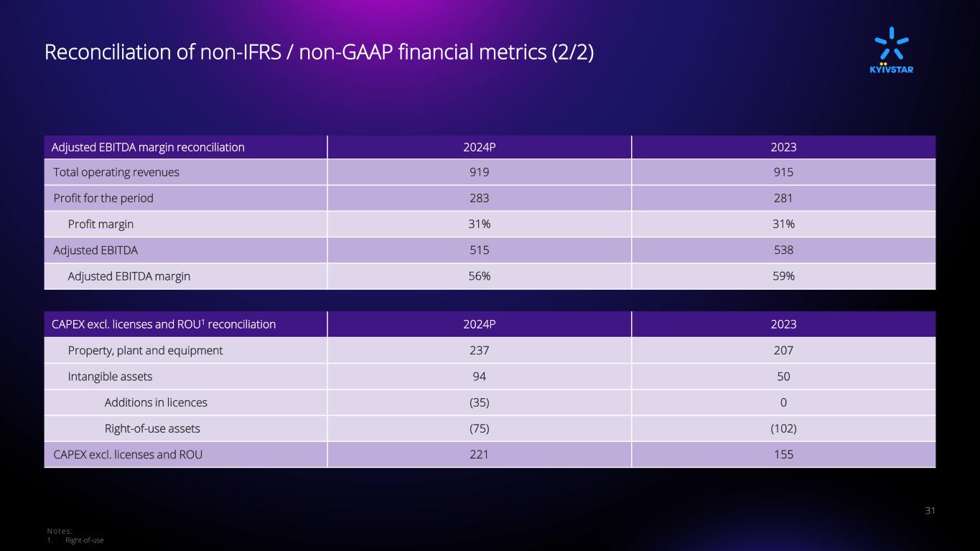Click the 2023 Adjusted EBITDA margin 59%

[784, 275]
